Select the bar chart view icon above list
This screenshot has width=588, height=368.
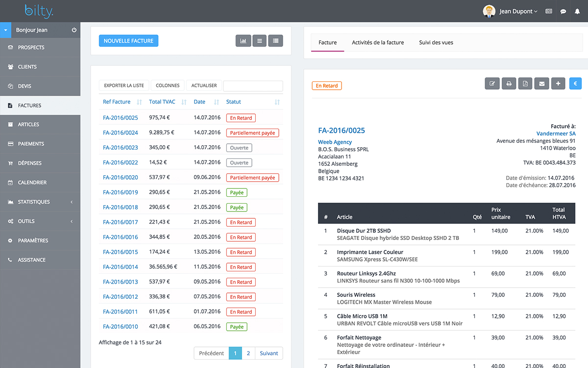244,41
